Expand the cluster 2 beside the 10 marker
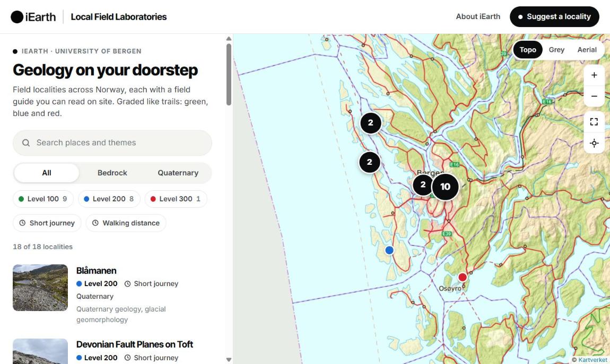The height and width of the screenshot is (364, 610). coord(423,185)
